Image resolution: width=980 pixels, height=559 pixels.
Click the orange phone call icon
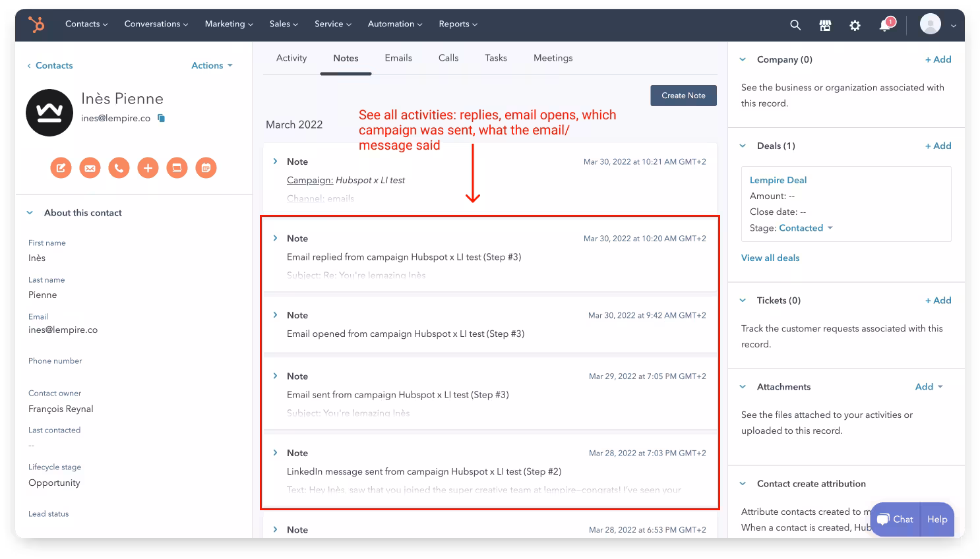[x=119, y=167]
